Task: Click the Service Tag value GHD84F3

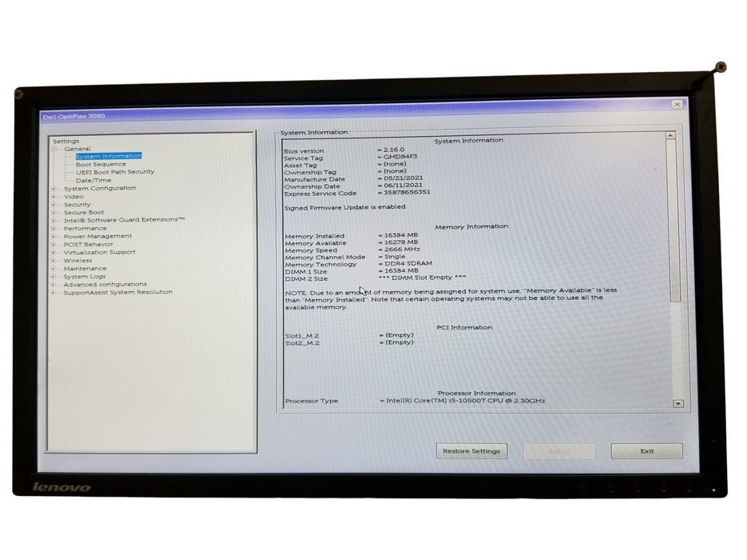Action: (x=400, y=156)
